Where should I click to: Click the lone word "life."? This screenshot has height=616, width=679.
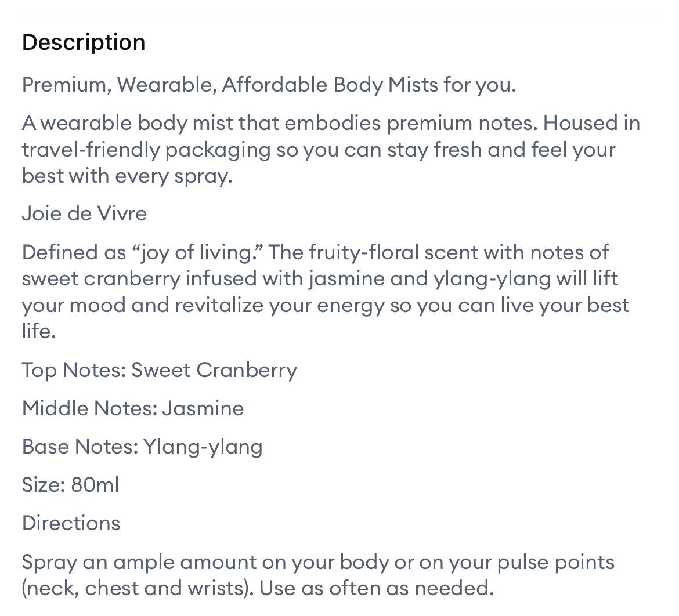39,331
